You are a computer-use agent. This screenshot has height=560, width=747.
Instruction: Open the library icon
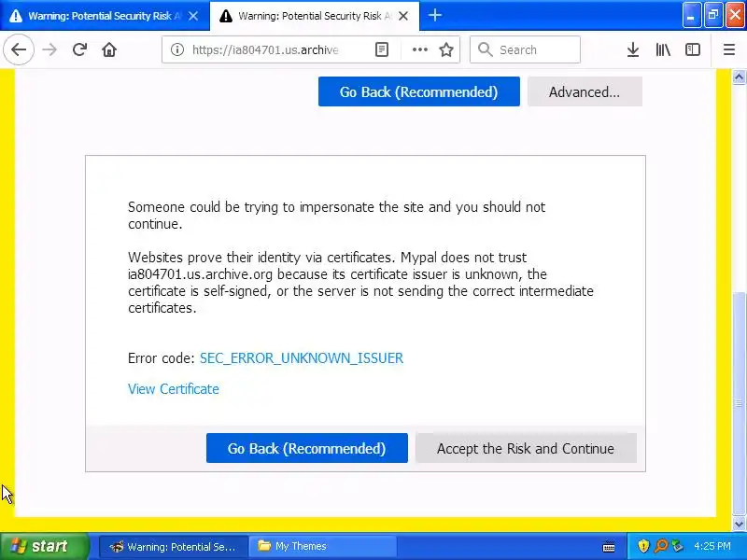tap(663, 49)
